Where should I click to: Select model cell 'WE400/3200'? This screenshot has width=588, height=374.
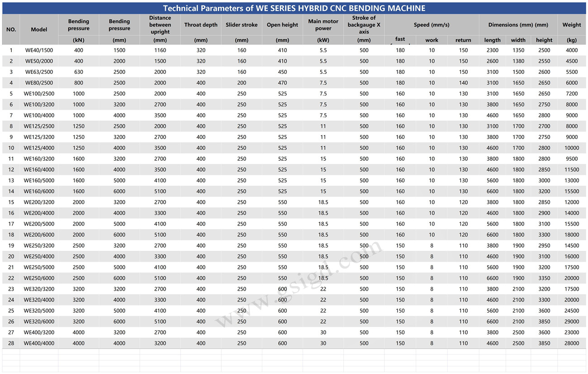(39, 333)
